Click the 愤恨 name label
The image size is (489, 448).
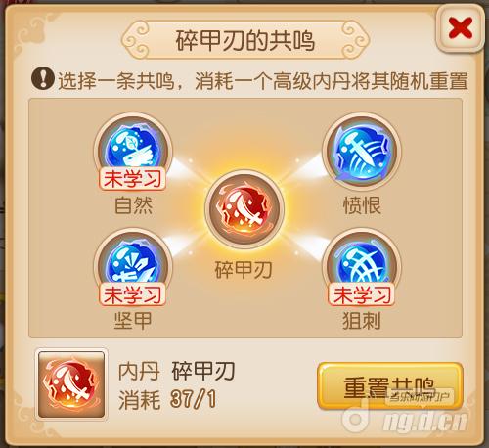362,205
